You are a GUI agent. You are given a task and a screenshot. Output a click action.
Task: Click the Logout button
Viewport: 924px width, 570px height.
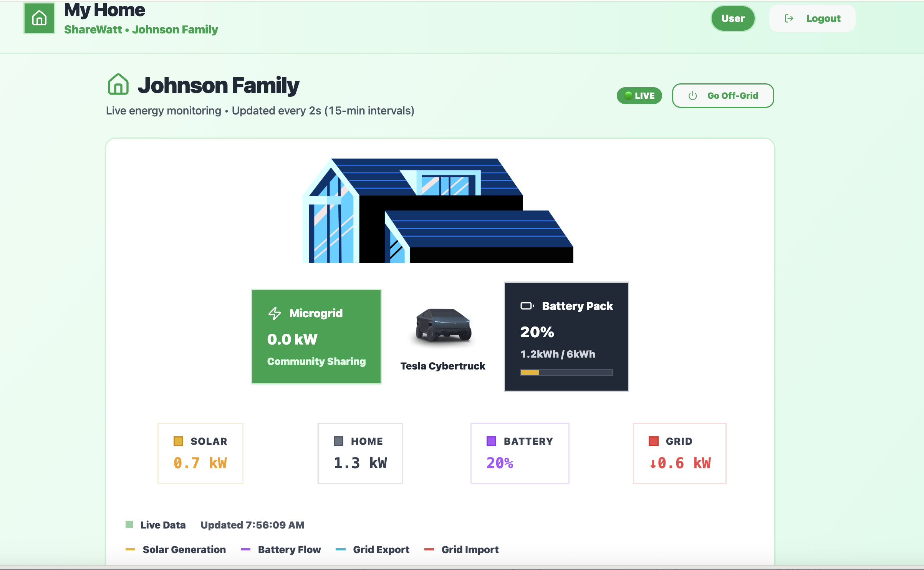click(812, 18)
